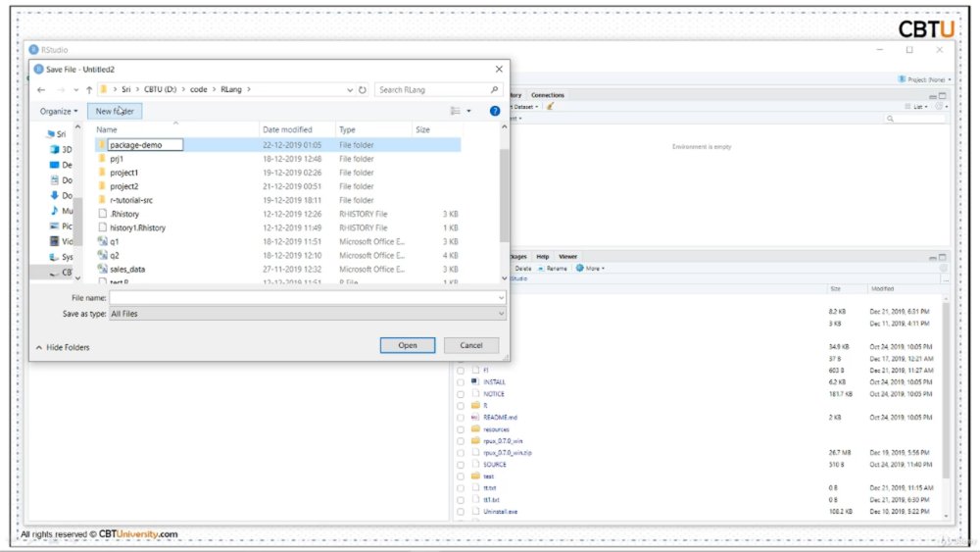
Task: Open Downloads in the dialog navigation pane
Action: click(x=61, y=196)
